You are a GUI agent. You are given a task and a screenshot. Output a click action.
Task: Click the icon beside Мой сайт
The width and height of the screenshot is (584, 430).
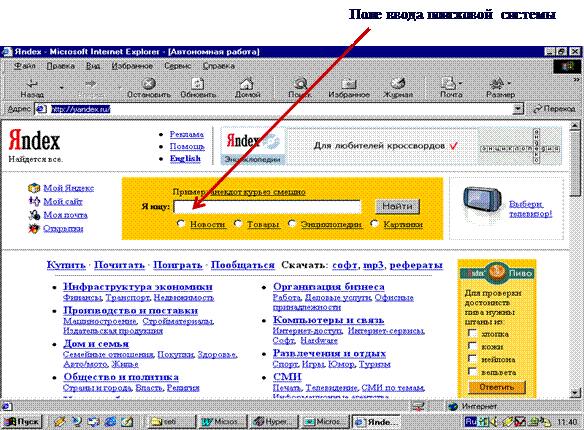(x=34, y=201)
